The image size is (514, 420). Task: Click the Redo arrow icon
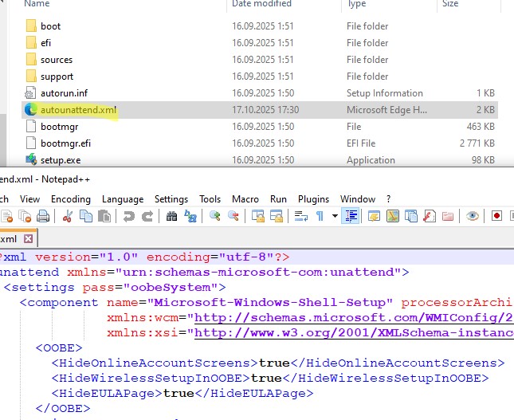pyautogui.click(x=147, y=216)
